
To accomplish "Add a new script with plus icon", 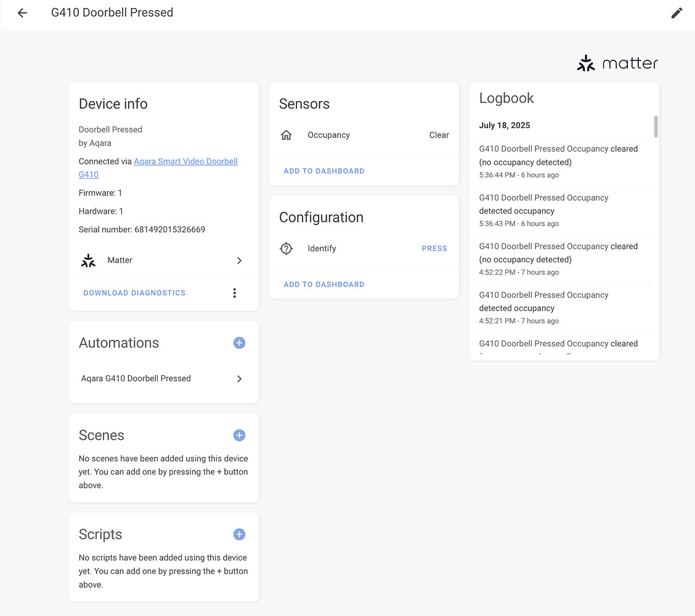I will pyautogui.click(x=239, y=535).
